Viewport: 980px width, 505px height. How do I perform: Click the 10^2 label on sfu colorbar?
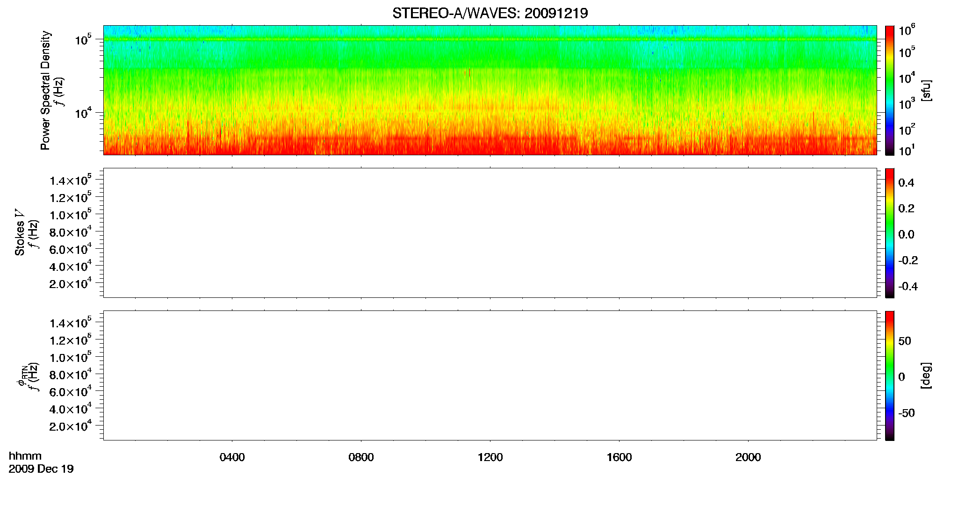[907, 130]
